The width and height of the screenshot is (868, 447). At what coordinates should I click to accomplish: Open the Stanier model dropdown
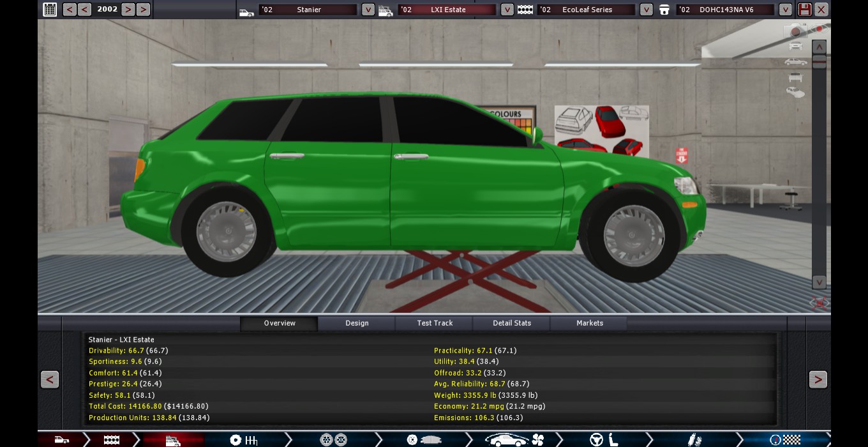pos(368,10)
